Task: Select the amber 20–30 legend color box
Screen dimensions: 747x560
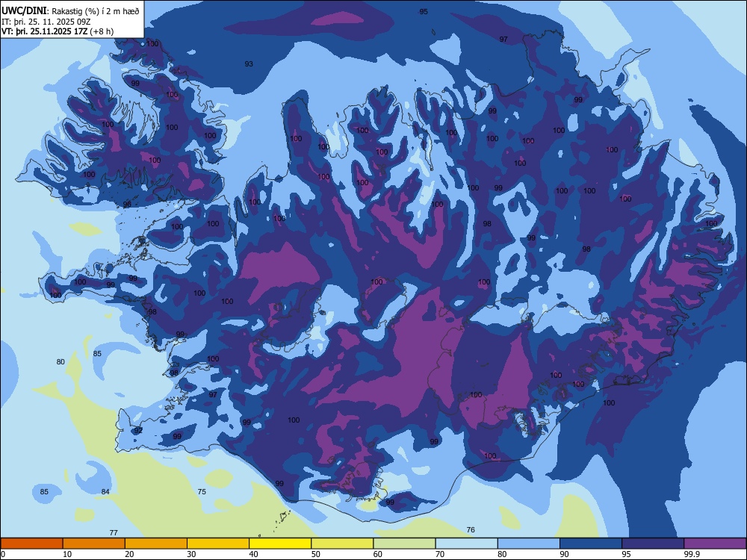Action: pyautogui.click(x=156, y=544)
